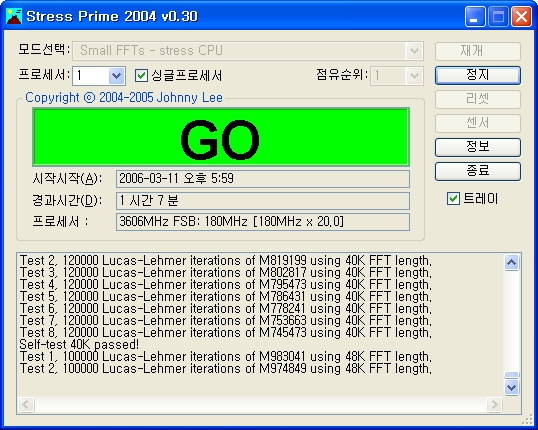Click the log line containing M786431
This screenshot has height=430, width=538.
(x=225, y=297)
